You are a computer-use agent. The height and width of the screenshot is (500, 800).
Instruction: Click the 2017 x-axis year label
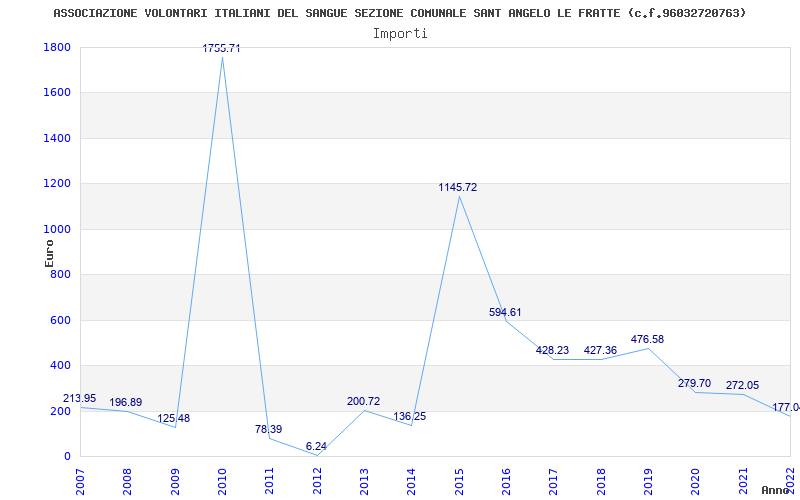tap(554, 481)
